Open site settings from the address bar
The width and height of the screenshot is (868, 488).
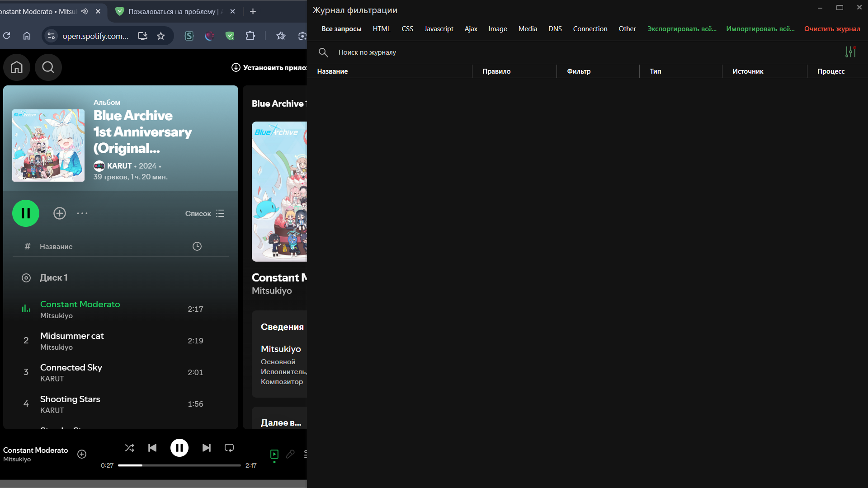pos(50,36)
